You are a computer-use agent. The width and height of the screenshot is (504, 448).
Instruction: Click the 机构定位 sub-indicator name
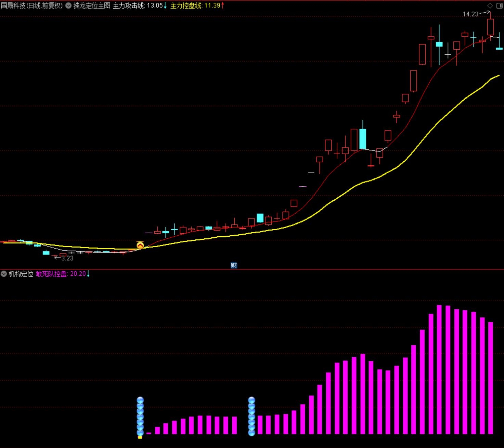[x=21, y=274]
